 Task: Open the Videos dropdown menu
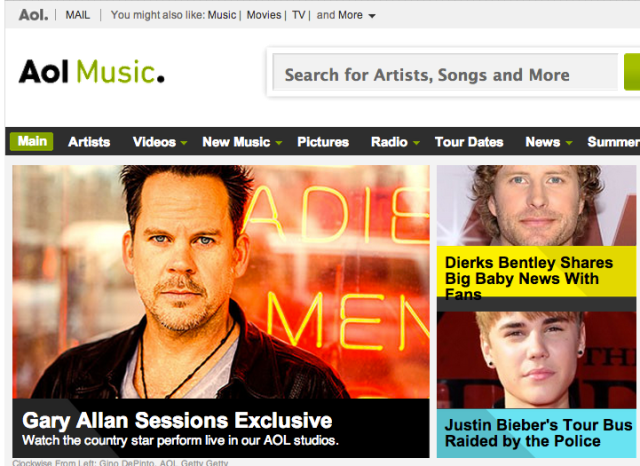(x=184, y=142)
